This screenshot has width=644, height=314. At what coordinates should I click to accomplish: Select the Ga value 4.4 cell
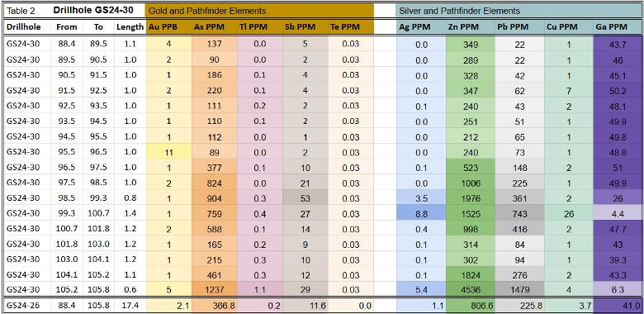(x=618, y=214)
